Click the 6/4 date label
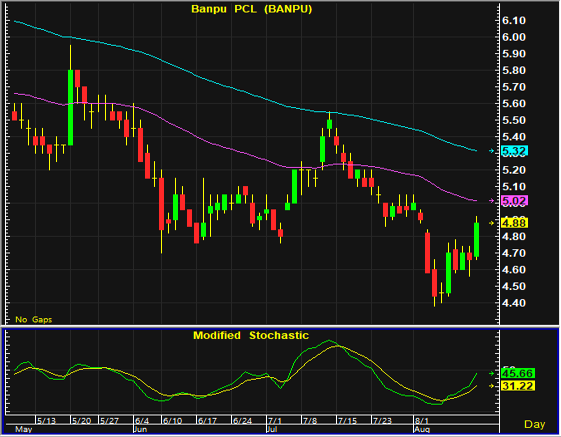 click(142, 421)
